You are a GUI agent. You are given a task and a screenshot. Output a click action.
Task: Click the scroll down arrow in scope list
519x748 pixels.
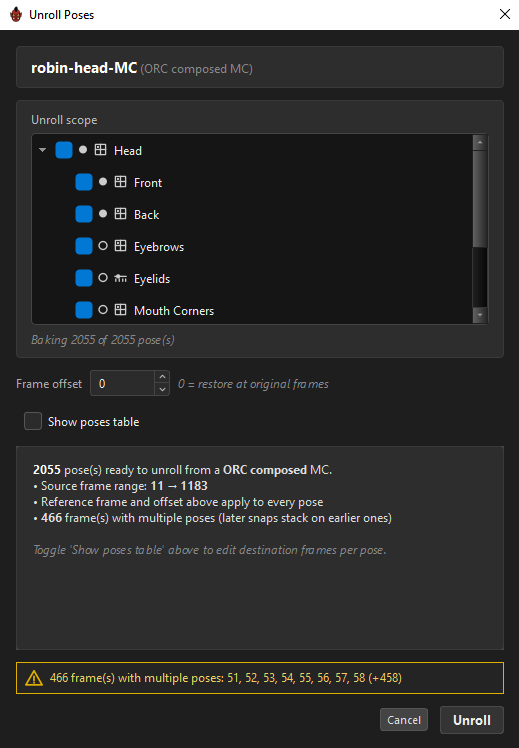(x=479, y=315)
